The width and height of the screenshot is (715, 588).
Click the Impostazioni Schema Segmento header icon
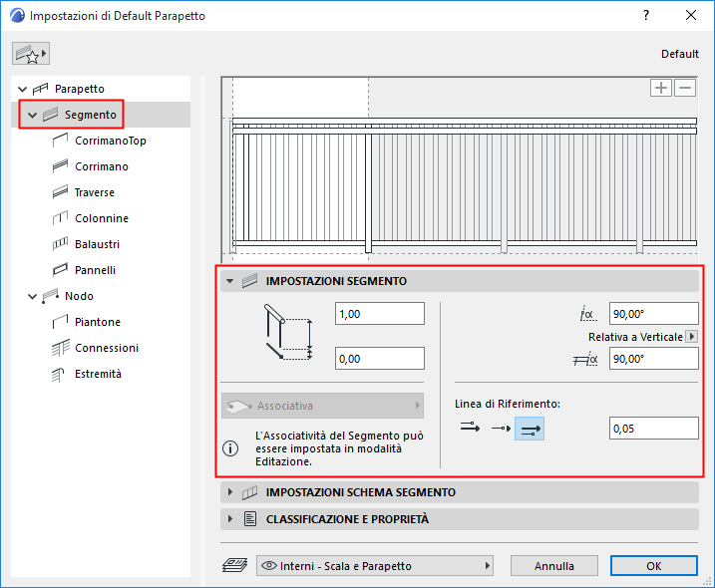point(249,492)
